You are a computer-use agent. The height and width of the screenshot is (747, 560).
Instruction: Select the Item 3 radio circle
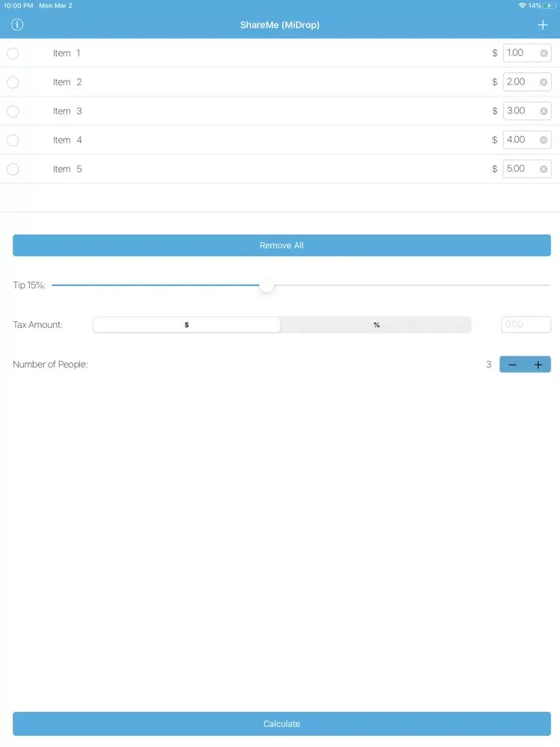[x=13, y=111]
